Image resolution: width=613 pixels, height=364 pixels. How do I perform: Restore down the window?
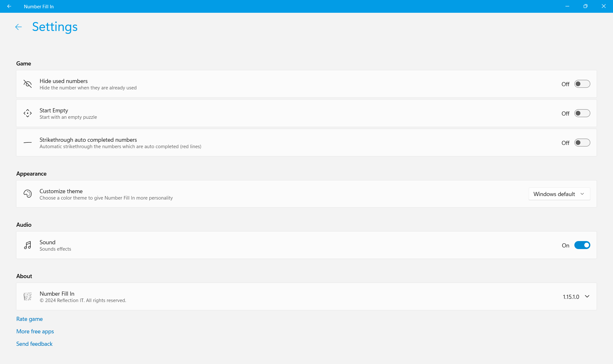point(585,6)
